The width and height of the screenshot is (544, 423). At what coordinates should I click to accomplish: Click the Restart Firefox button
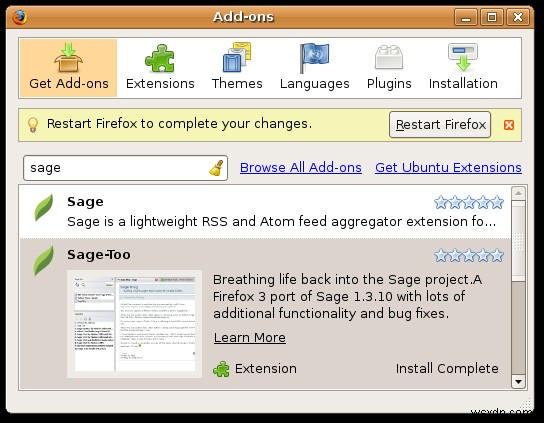(x=440, y=125)
